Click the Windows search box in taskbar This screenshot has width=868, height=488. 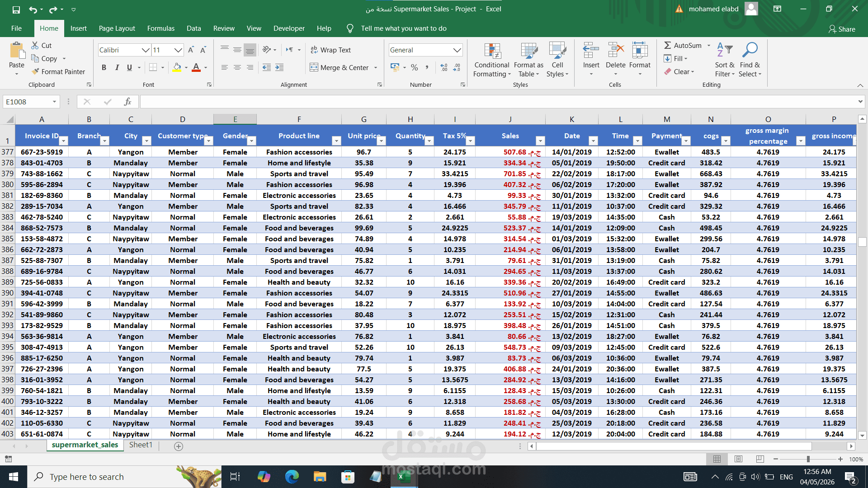pyautogui.click(x=124, y=477)
